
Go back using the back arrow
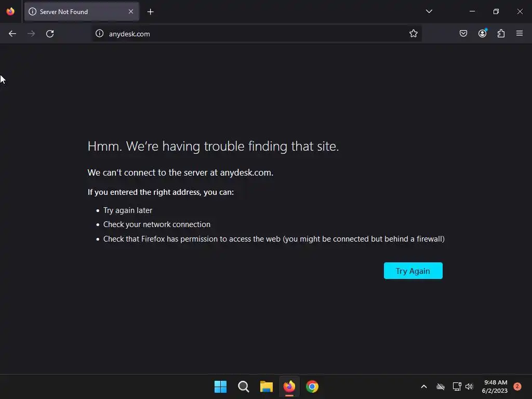pos(12,34)
